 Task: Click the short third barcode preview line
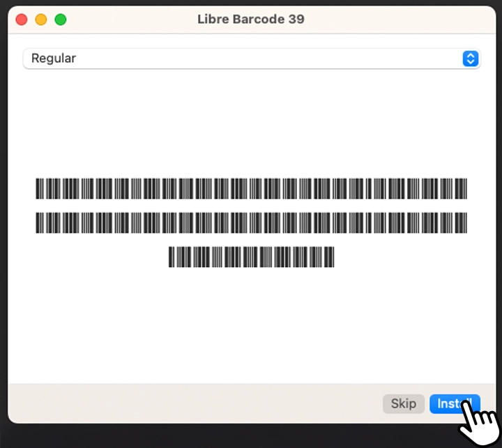[x=251, y=256]
